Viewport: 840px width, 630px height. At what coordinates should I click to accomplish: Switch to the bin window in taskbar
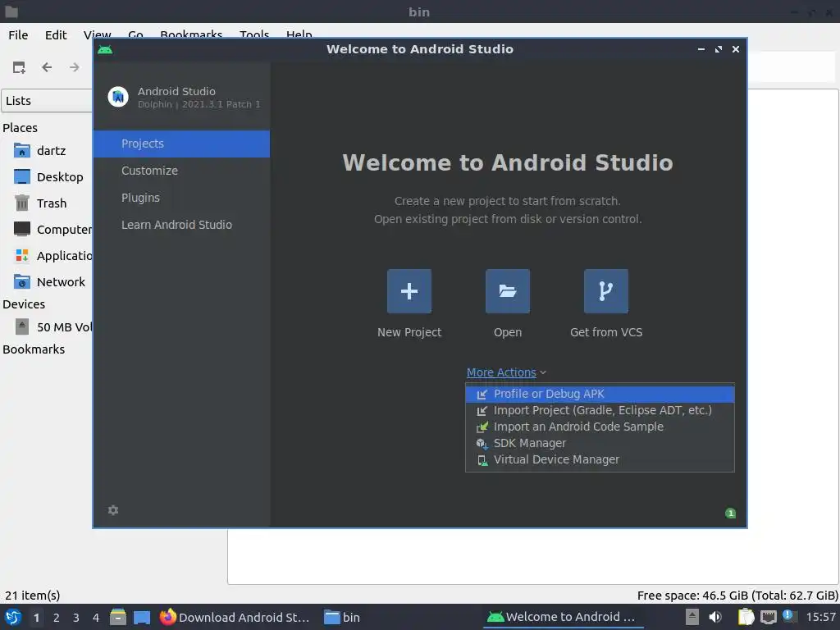coord(342,617)
